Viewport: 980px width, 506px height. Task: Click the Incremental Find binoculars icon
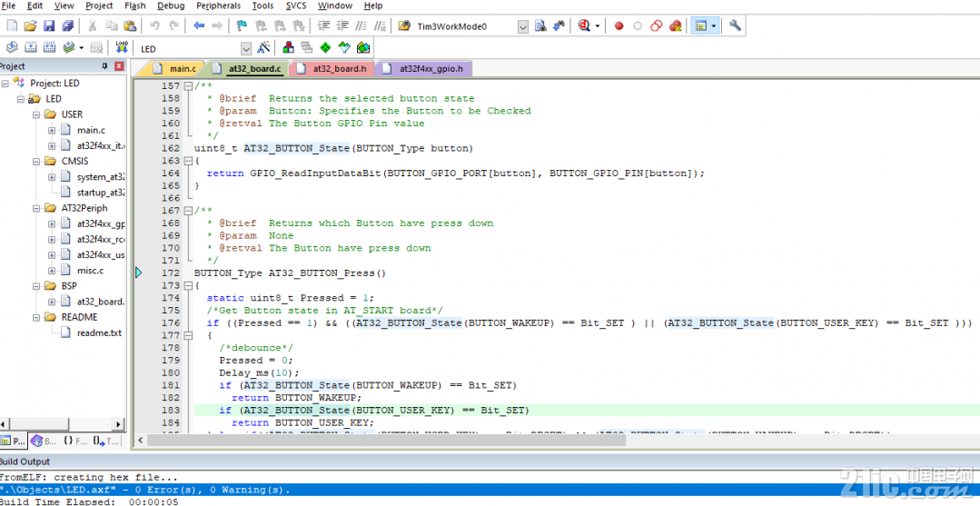tap(559, 26)
